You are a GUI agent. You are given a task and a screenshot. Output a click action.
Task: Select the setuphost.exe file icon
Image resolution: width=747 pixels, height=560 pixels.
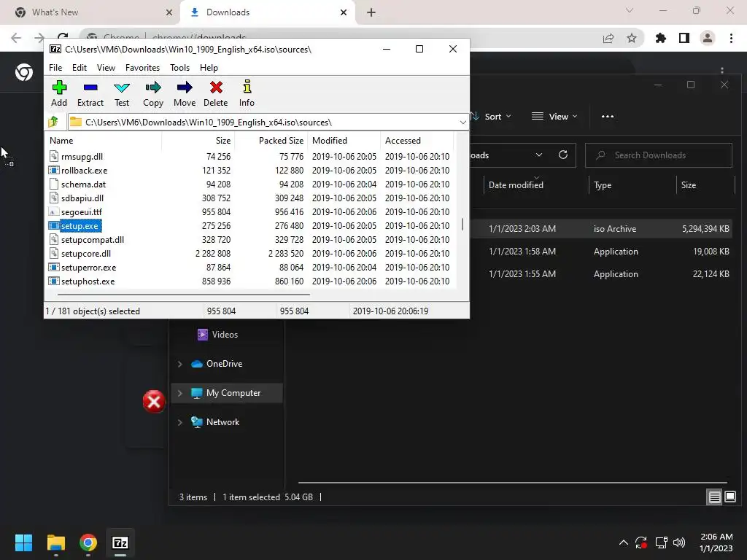[x=54, y=281]
